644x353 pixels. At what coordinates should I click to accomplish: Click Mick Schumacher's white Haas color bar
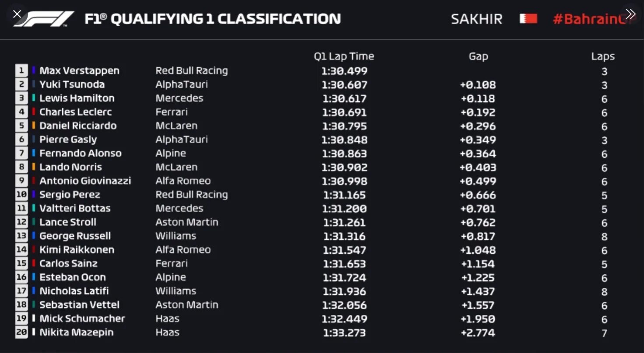click(34, 318)
